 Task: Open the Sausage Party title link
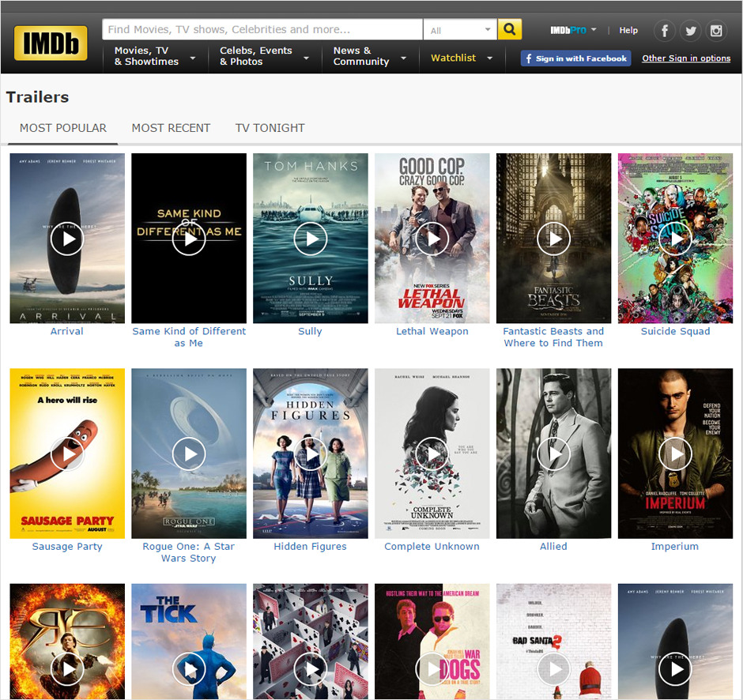click(67, 546)
